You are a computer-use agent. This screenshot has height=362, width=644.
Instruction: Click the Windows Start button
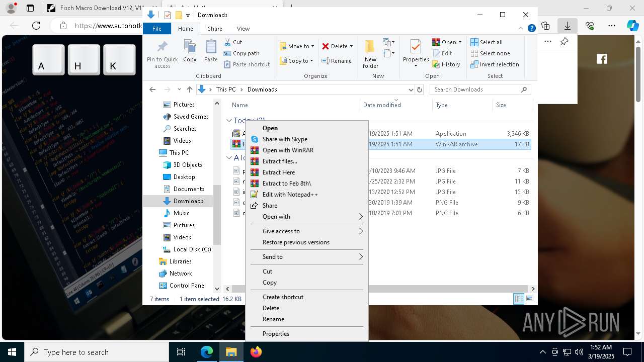[12, 352]
